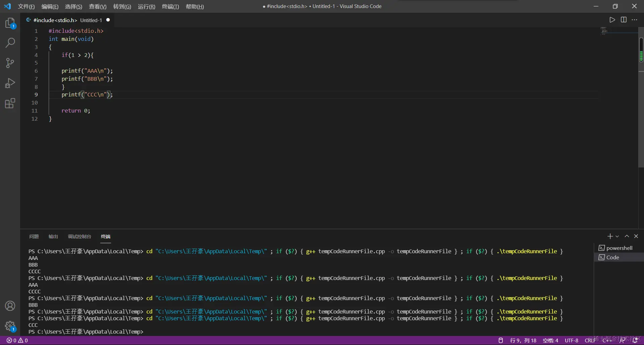Switch to the 调试控制台 panel tab
This screenshot has height=345, width=644.
(x=79, y=236)
